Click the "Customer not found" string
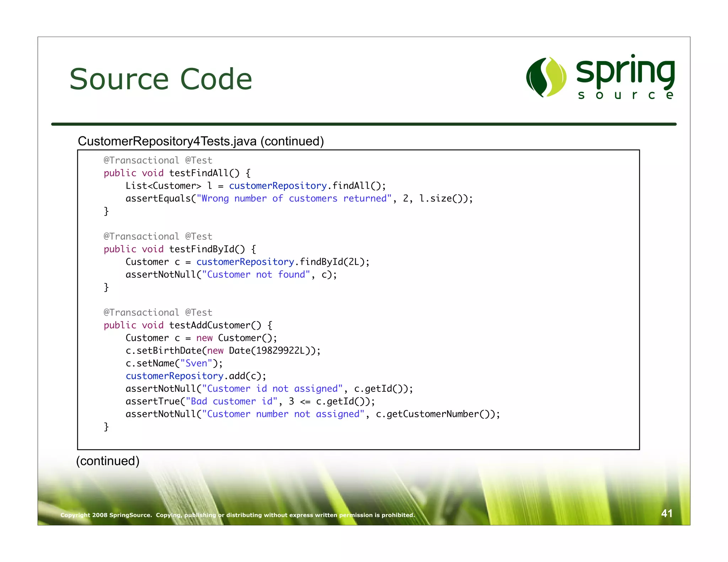 tap(256, 275)
